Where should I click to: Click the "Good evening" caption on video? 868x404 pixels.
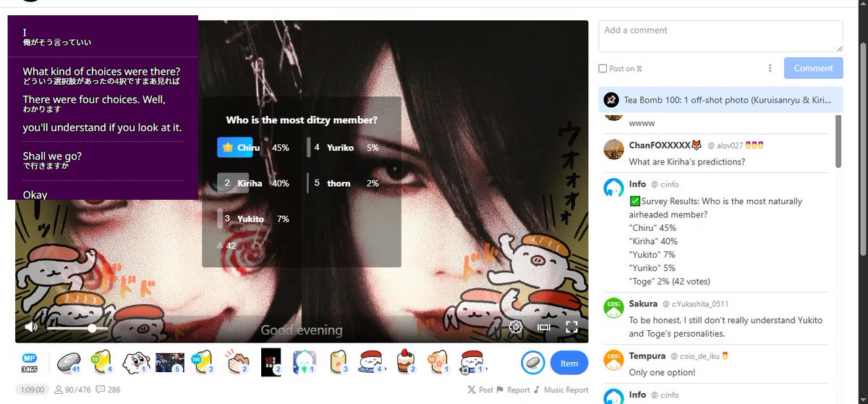click(302, 330)
